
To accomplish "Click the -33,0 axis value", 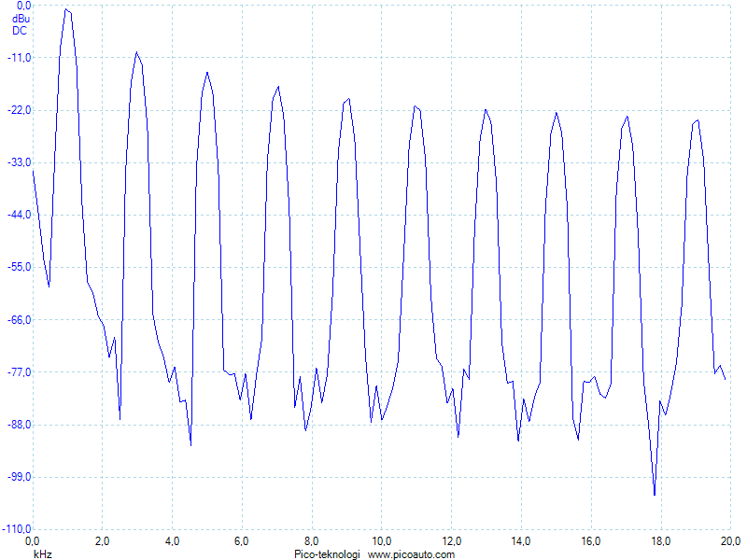I will tap(19, 162).
